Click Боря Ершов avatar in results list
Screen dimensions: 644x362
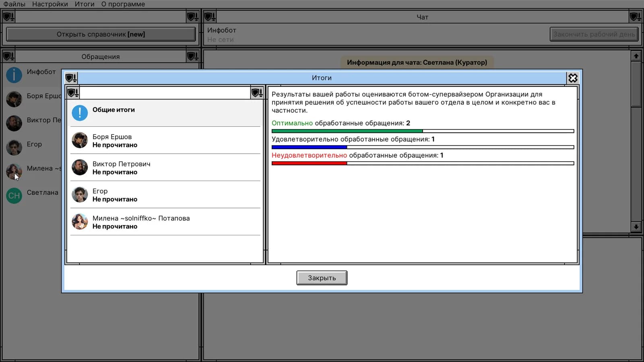(x=80, y=140)
